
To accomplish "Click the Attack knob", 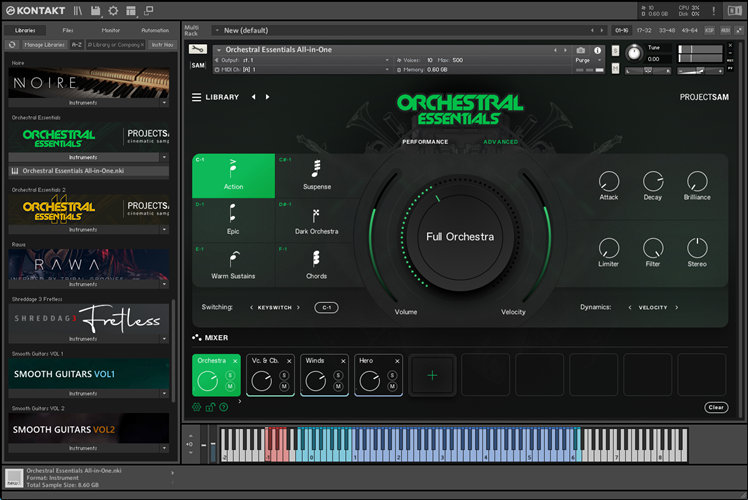I will tap(609, 182).
